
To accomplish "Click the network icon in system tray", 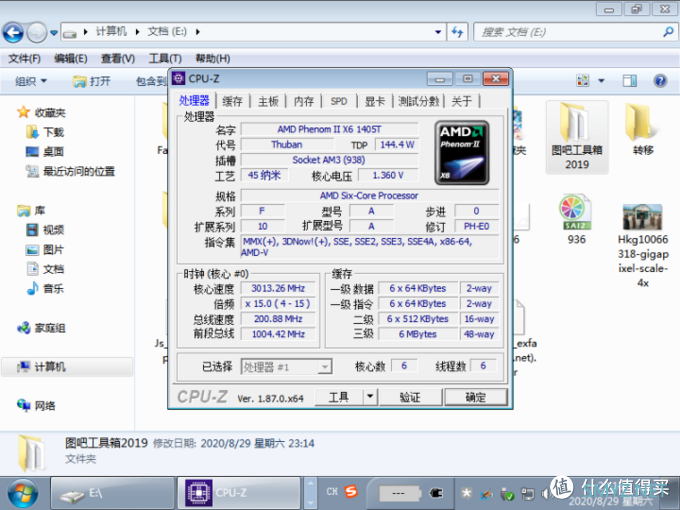I will (528, 494).
